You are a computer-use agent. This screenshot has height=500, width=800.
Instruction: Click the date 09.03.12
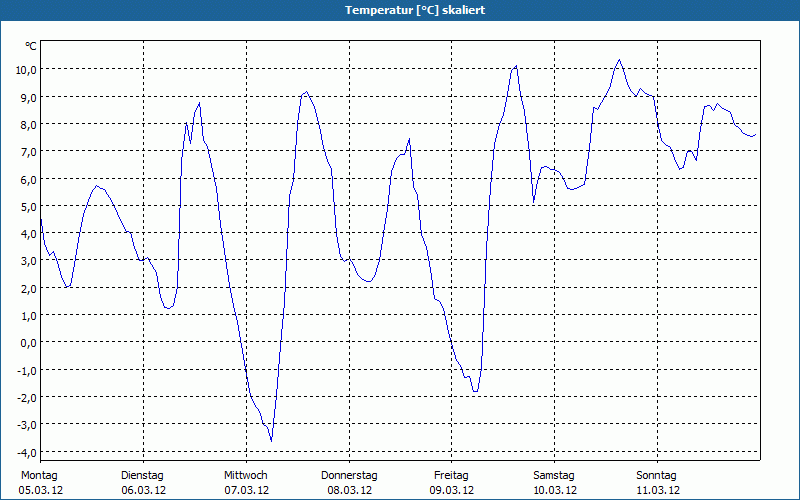[x=452, y=490]
